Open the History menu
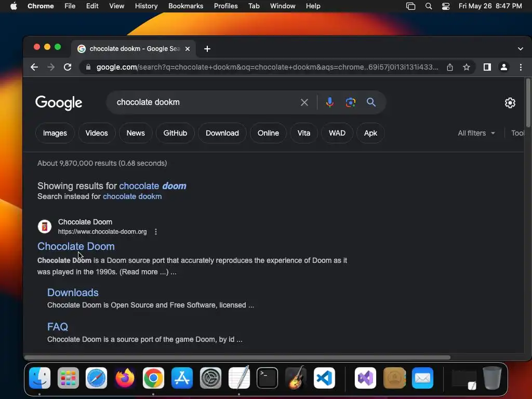 pyautogui.click(x=146, y=6)
